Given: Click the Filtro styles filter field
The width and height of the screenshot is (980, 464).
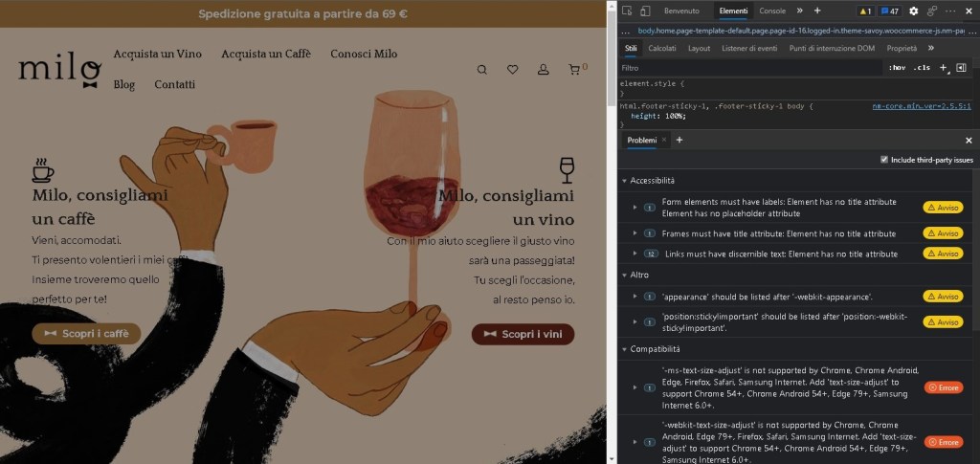Looking at the screenshot, I should point(746,68).
